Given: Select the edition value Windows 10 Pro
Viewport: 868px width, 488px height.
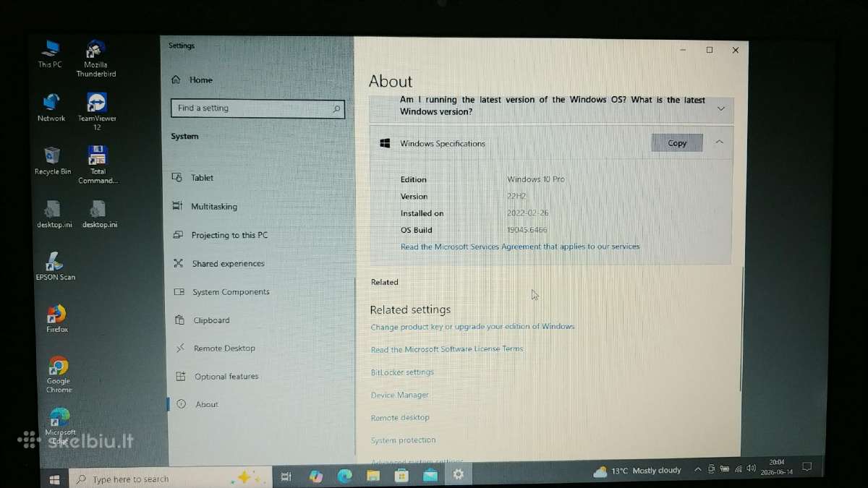Looking at the screenshot, I should (536, 179).
